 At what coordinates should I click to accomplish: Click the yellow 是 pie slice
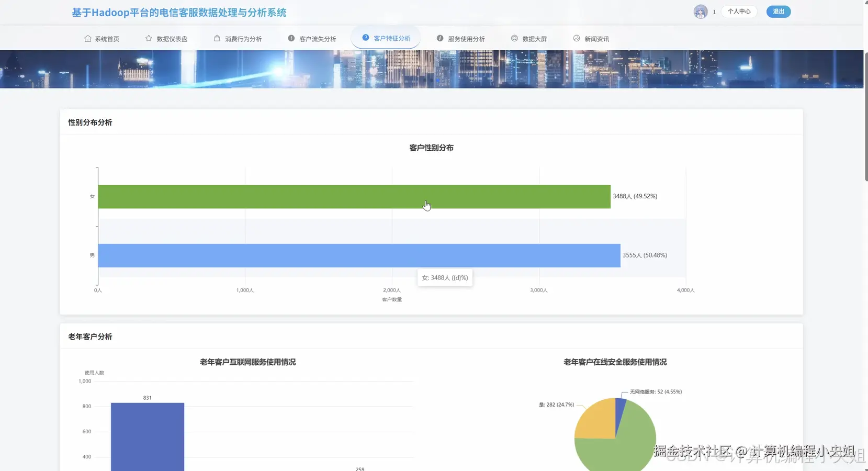click(599, 421)
